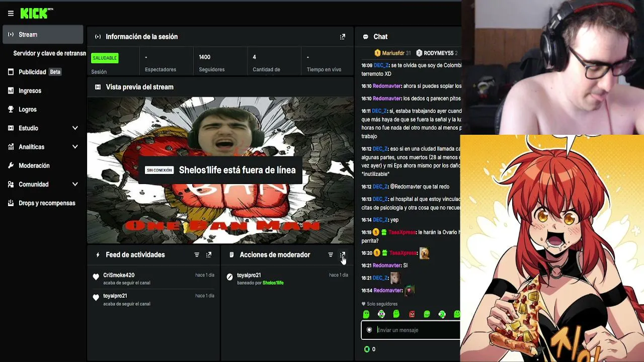Open CriSmoke420's profile in activity feed
The image size is (644, 362).
[x=119, y=275]
